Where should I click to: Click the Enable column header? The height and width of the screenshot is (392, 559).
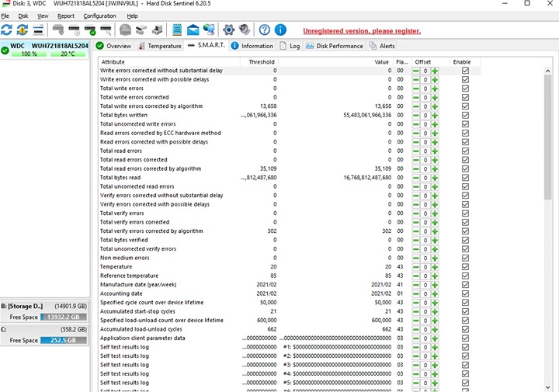click(465, 62)
